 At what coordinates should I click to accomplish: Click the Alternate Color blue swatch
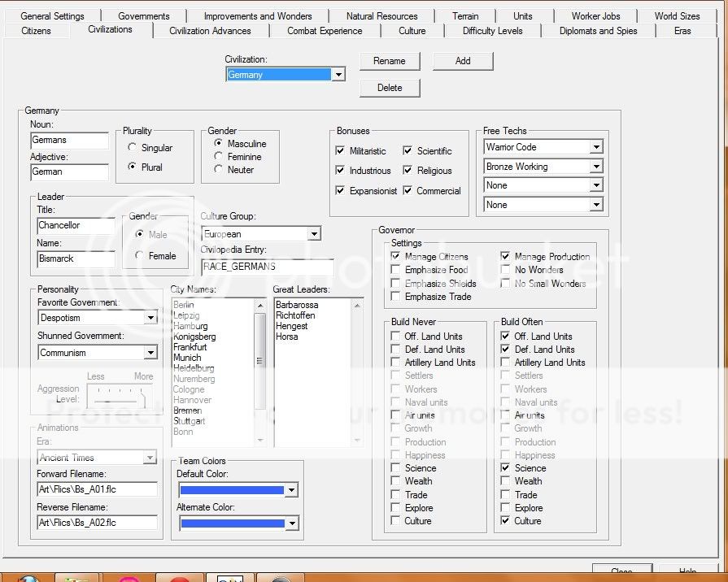point(232,523)
